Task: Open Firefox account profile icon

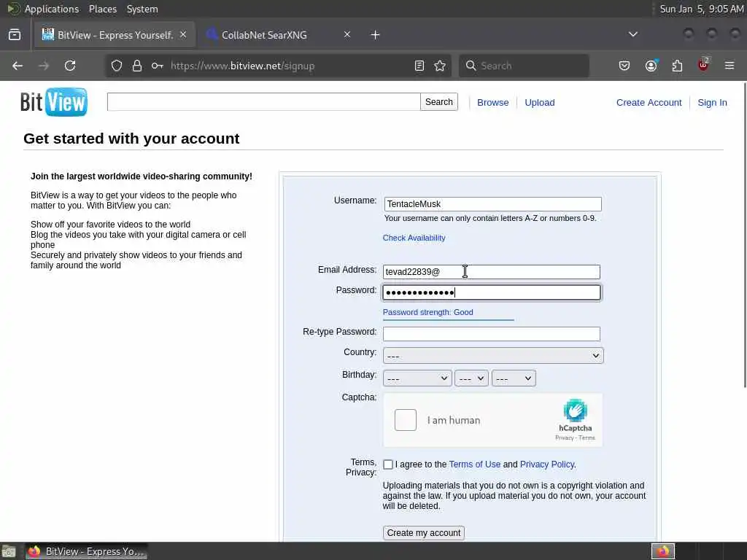Action: (651, 66)
